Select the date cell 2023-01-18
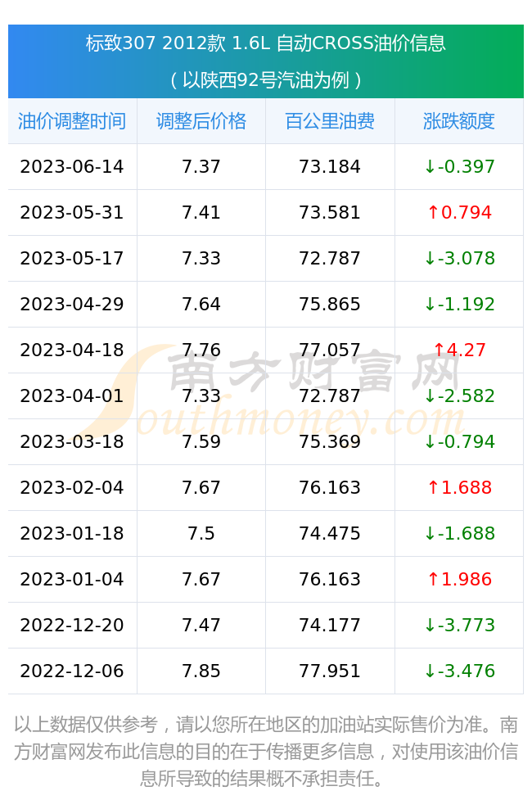Screen dimensions: 532x800 point(72,534)
